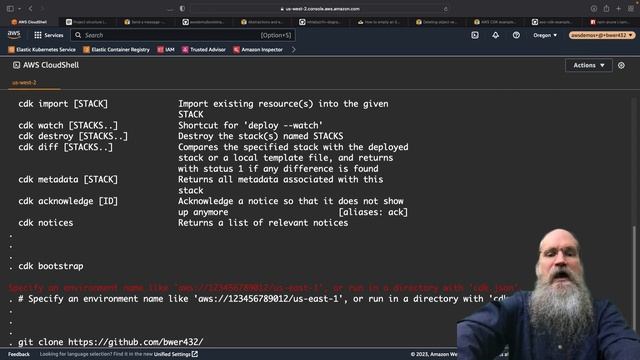
Task: Click the AWS console Search field
Action: click(183, 35)
